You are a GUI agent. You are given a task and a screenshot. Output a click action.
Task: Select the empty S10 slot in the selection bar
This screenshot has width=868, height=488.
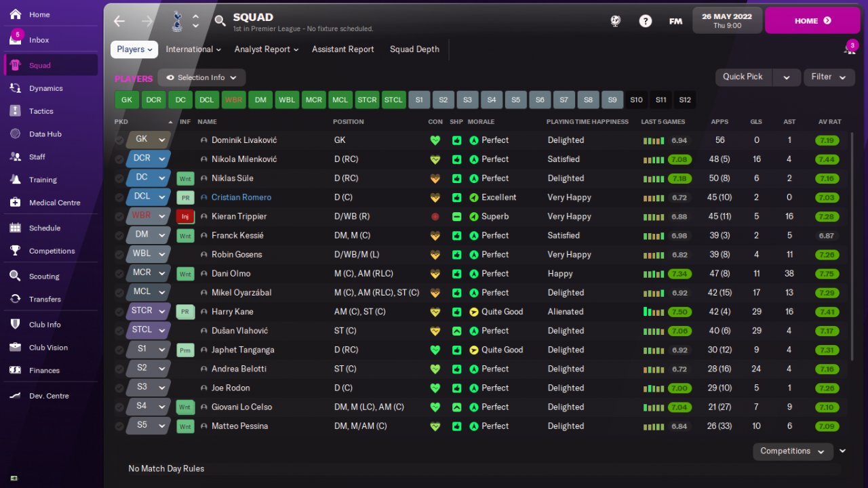[636, 100]
